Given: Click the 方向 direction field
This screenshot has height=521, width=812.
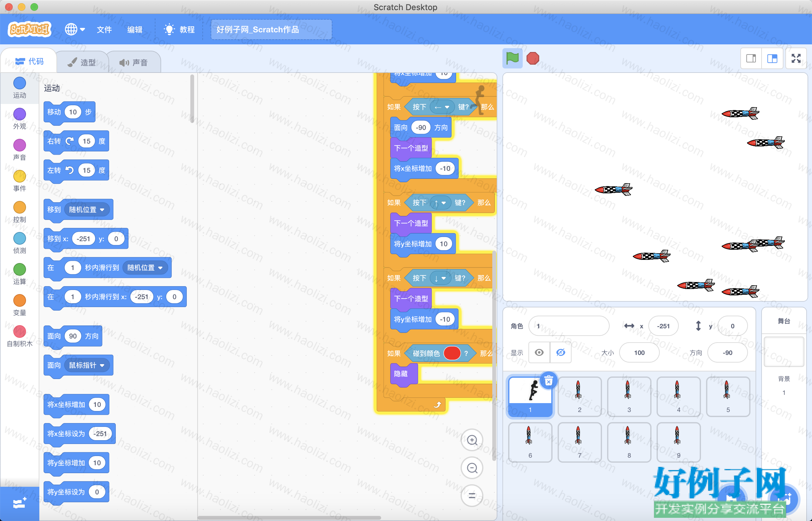Looking at the screenshot, I should click(x=727, y=352).
